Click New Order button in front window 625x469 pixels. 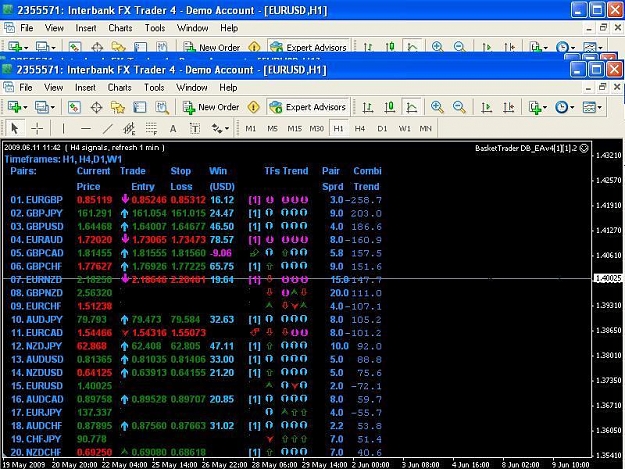click(211, 107)
